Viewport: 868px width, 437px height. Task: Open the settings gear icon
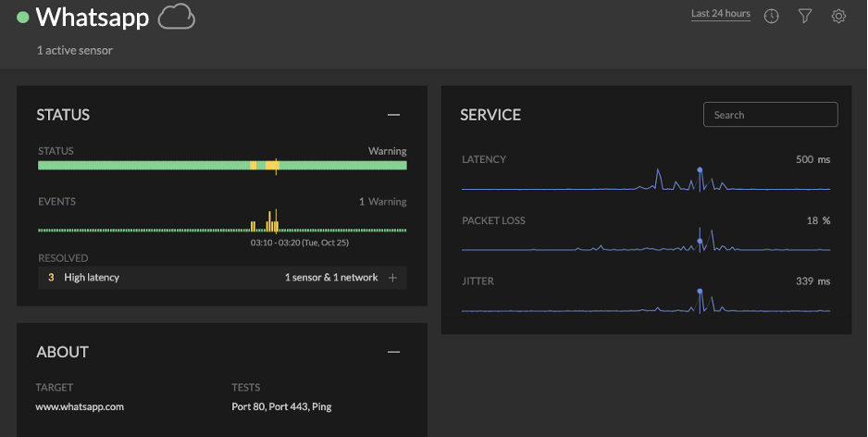pyautogui.click(x=838, y=17)
